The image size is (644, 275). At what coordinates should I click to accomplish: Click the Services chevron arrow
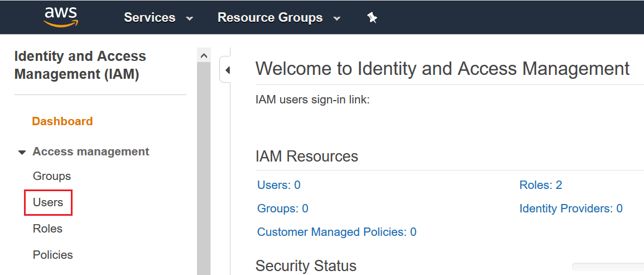190,18
